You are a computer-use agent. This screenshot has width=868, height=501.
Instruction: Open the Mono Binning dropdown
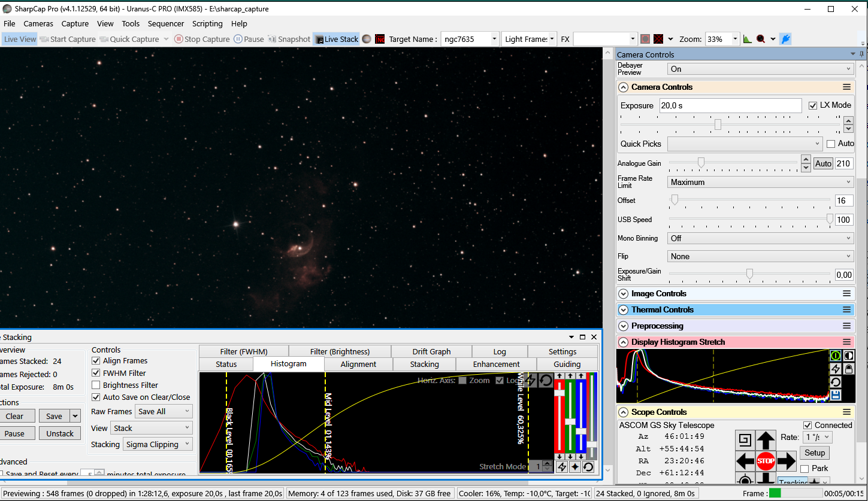point(761,238)
